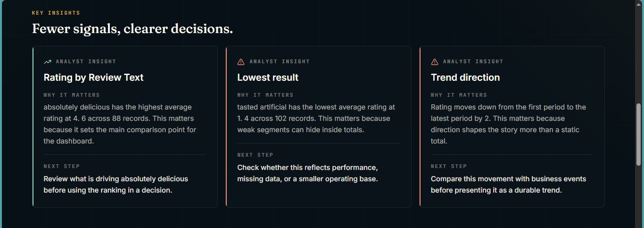
Task: Click the 'absolutely delicious has the highest' paragraph
Action: tap(120, 124)
